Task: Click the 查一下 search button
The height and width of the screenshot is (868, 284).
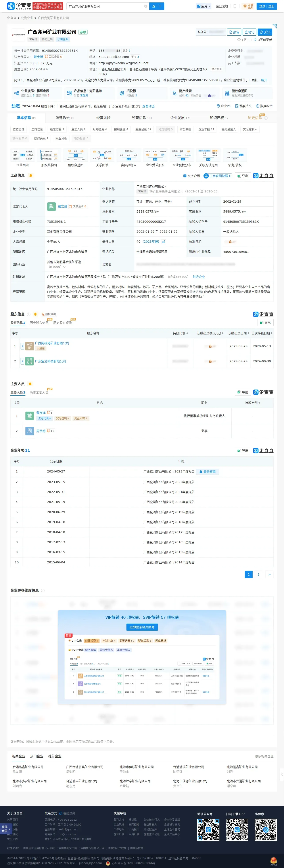Action: click(157, 6)
